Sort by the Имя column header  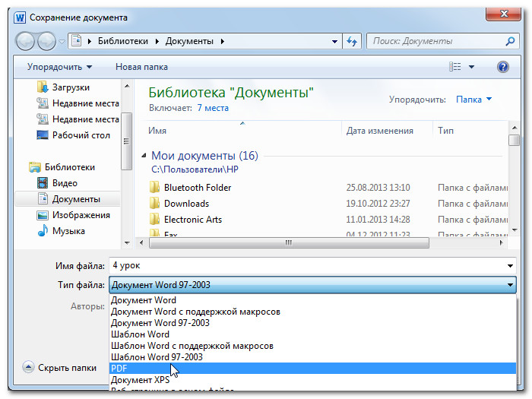[157, 131]
